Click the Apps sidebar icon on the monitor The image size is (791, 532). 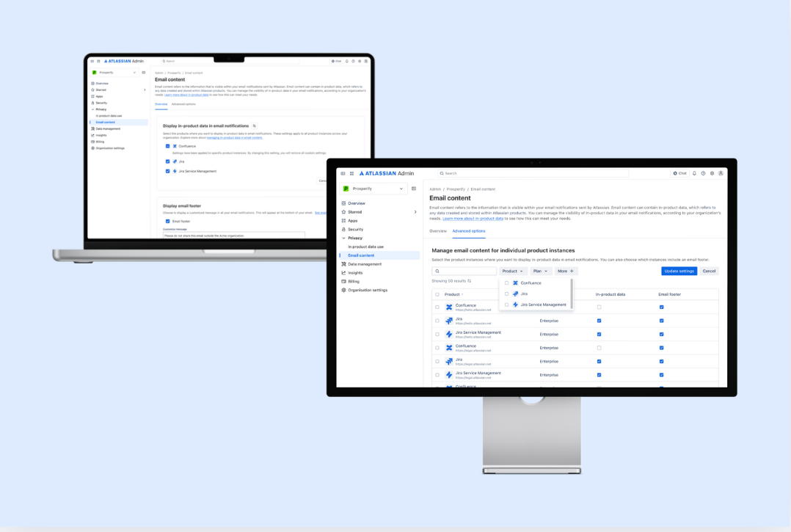pos(343,220)
